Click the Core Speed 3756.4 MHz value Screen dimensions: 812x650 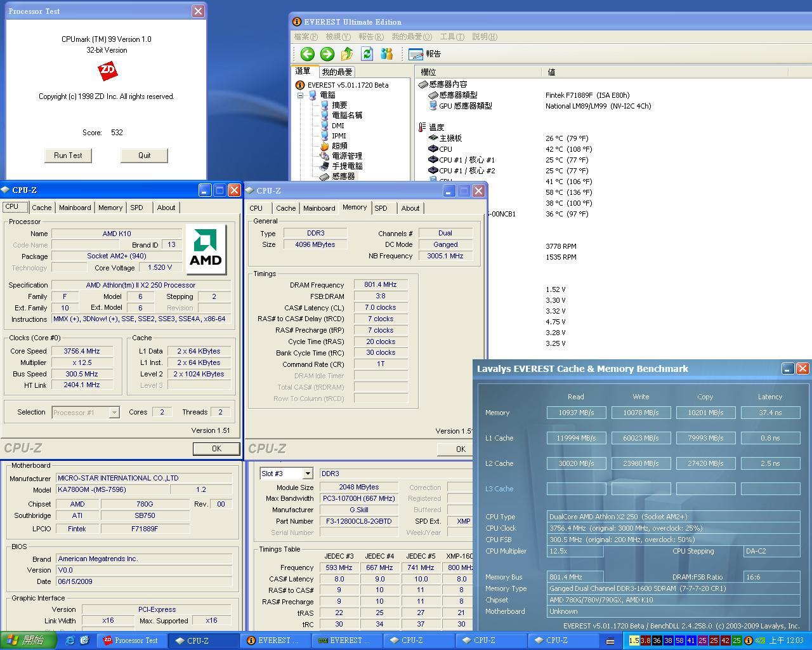pyautogui.click(x=82, y=351)
